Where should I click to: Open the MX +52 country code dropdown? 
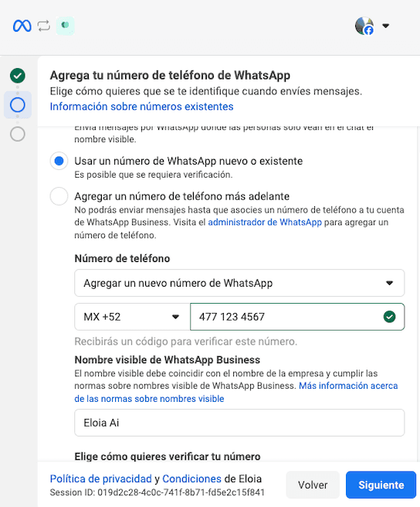tap(133, 317)
